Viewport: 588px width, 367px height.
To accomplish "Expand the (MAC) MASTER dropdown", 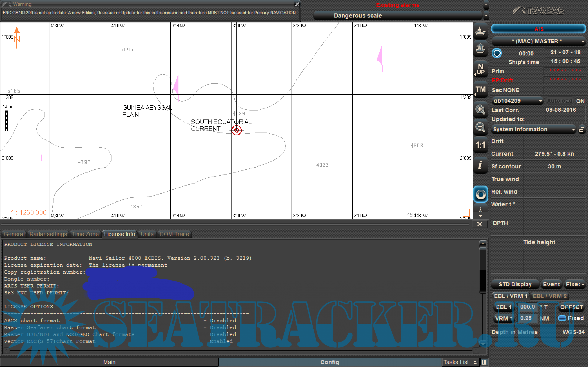I will click(x=538, y=41).
